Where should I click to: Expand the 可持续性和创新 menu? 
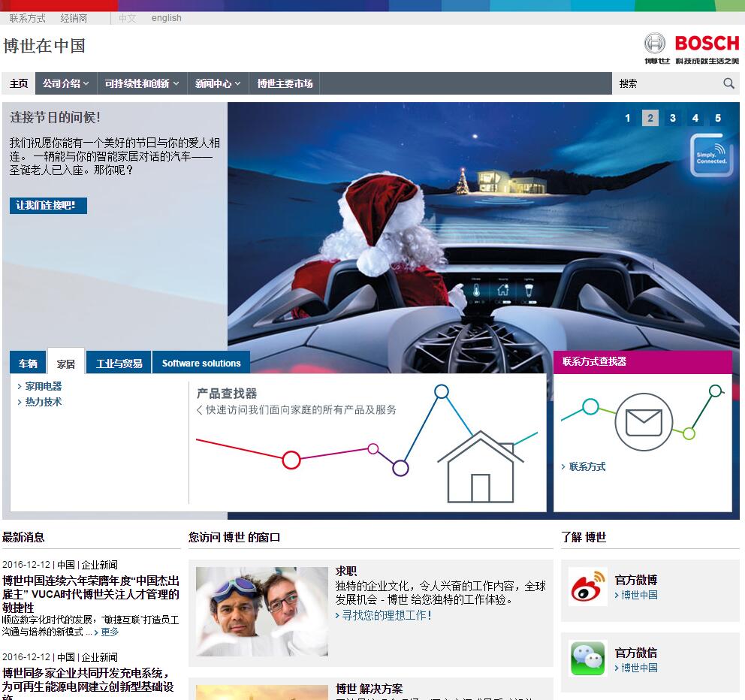[142, 83]
